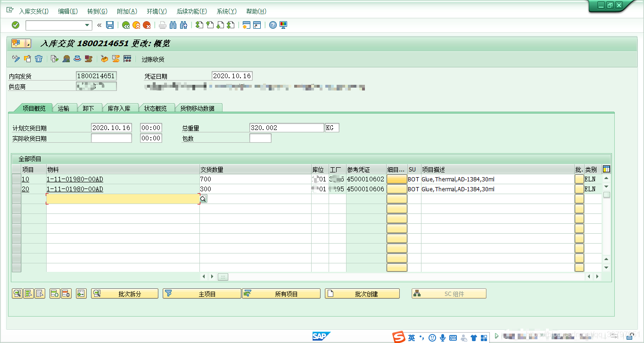Click the display/change glasses pencil icon

pos(16,59)
